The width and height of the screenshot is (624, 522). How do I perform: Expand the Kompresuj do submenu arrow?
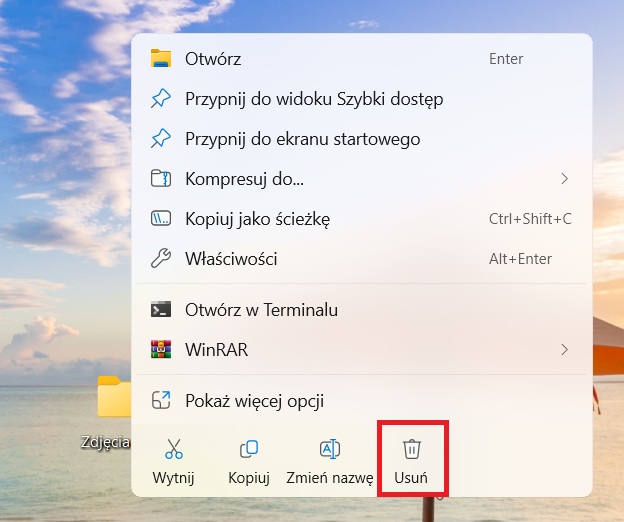[564, 179]
